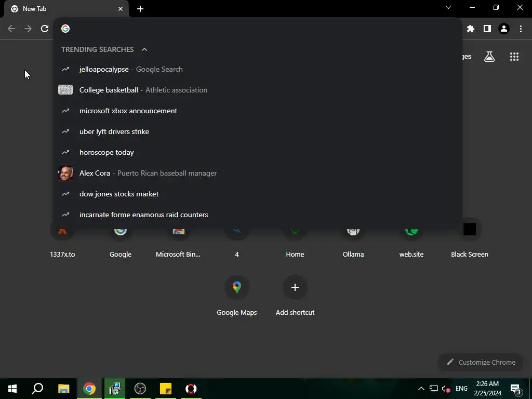The height and width of the screenshot is (399, 532).
Task: Open OBS Studio from the taskbar
Action: [140, 389]
